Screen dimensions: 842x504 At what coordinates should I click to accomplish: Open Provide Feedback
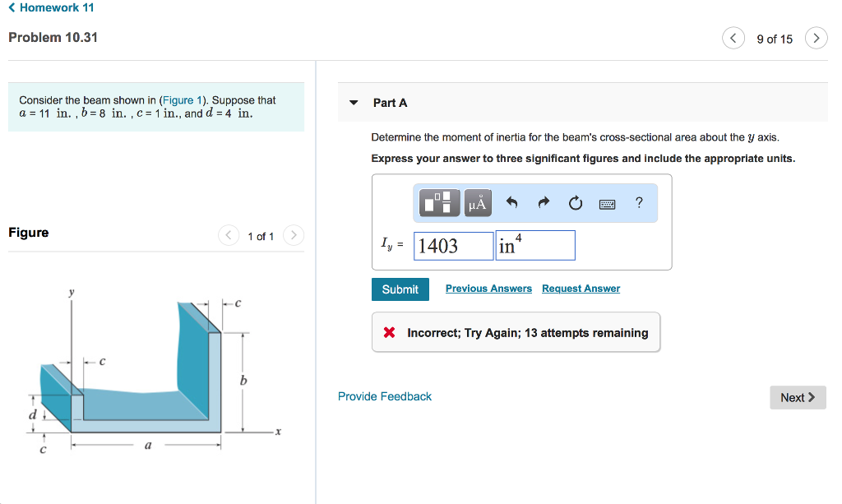pyautogui.click(x=384, y=396)
